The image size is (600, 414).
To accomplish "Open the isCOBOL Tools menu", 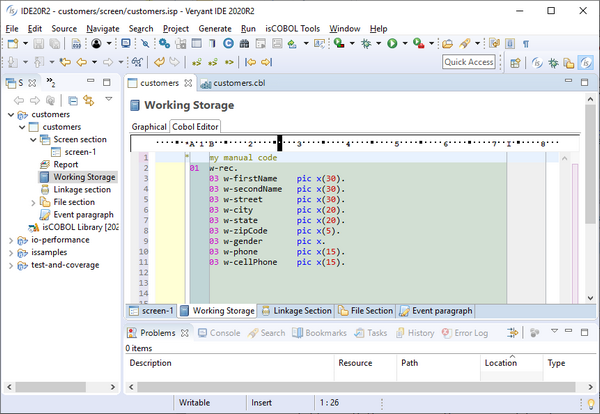I will 292,29.
